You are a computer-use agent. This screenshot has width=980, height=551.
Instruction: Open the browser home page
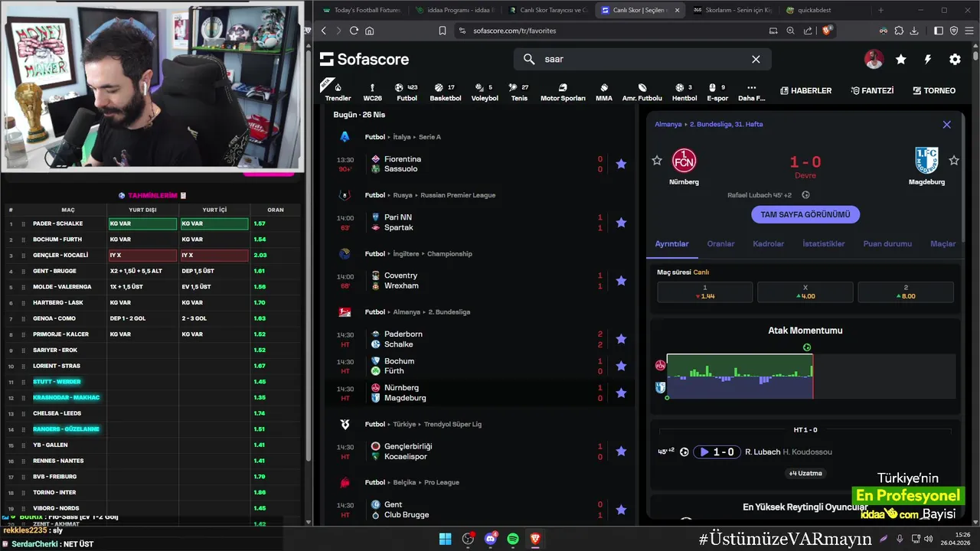click(x=370, y=31)
